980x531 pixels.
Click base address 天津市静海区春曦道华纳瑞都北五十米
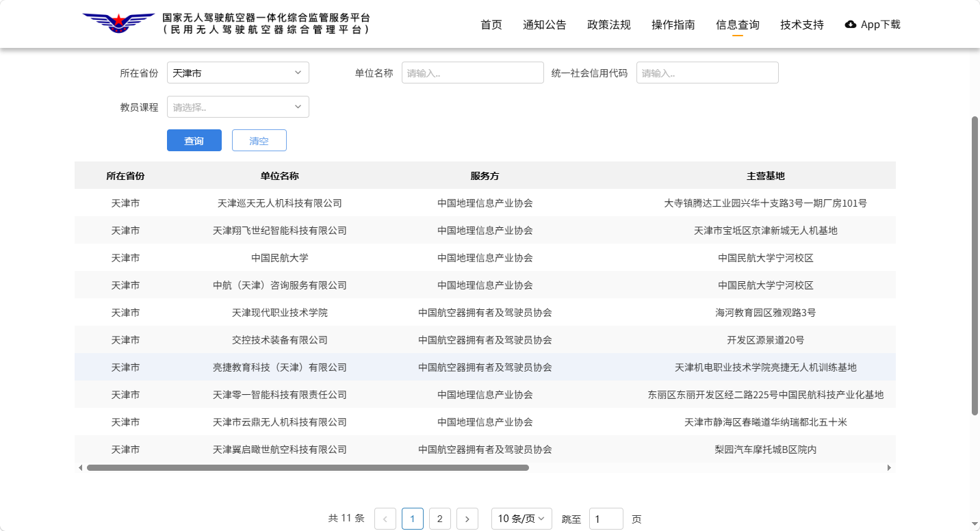(x=766, y=422)
